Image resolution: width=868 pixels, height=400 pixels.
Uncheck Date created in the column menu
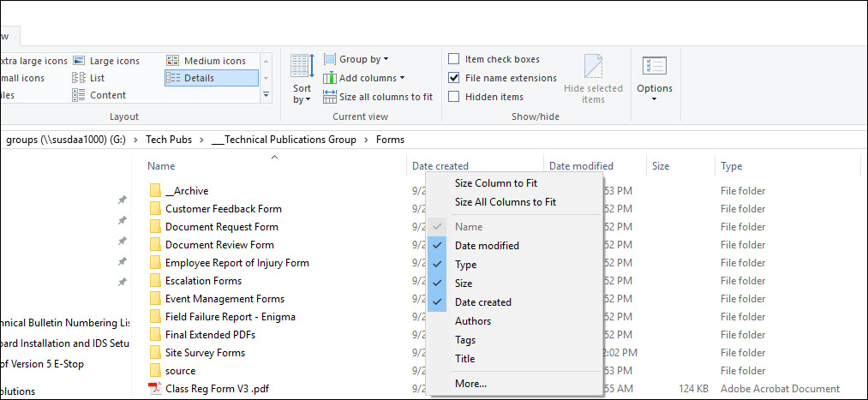(x=482, y=302)
